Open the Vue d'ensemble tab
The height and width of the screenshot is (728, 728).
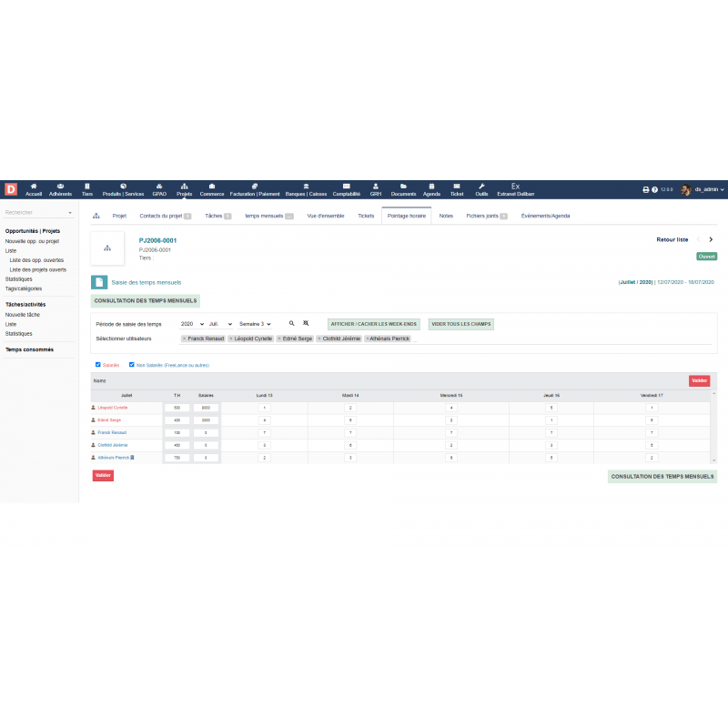pyautogui.click(x=325, y=217)
